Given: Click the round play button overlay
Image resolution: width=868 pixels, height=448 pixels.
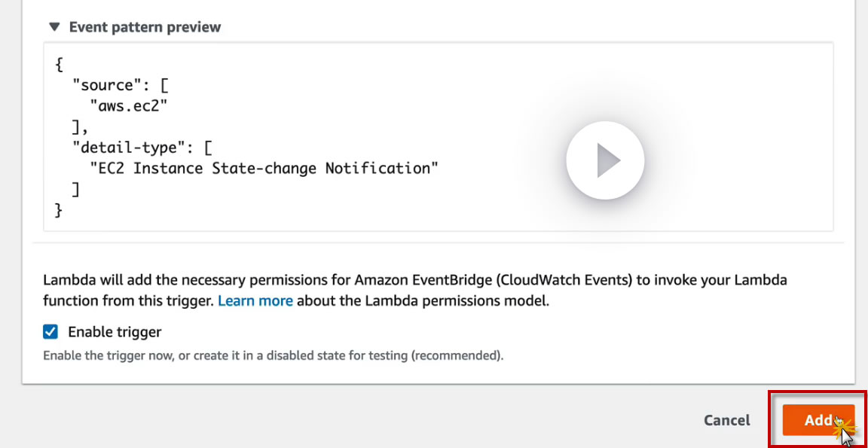Looking at the screenshot, I should click(x=605, y=160).
